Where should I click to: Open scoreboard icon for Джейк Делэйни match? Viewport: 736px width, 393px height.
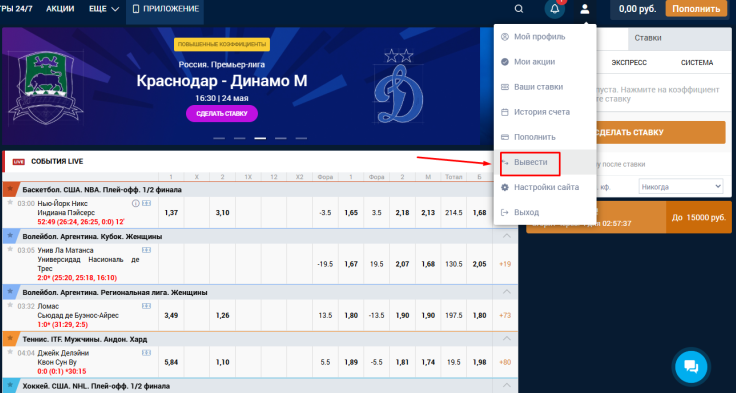pyautogui.click(x=146, y=353)
